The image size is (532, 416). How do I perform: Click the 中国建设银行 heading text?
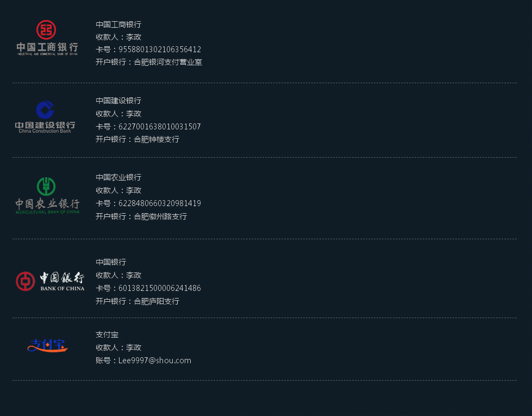click(118, 101)
